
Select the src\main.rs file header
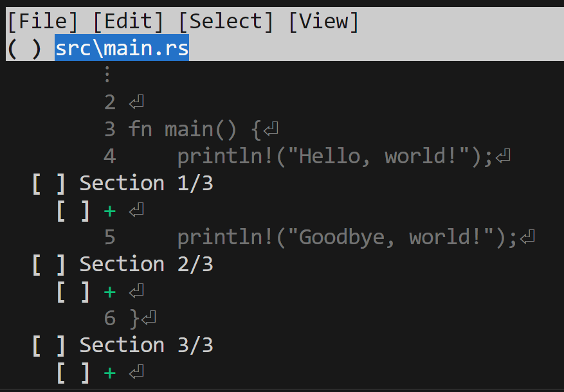[x=122, y=48]
